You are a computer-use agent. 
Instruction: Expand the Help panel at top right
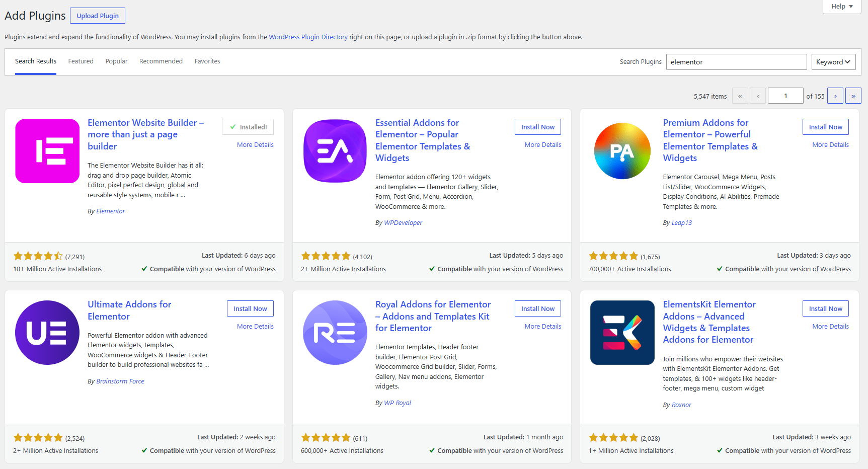tap(842, 7)
